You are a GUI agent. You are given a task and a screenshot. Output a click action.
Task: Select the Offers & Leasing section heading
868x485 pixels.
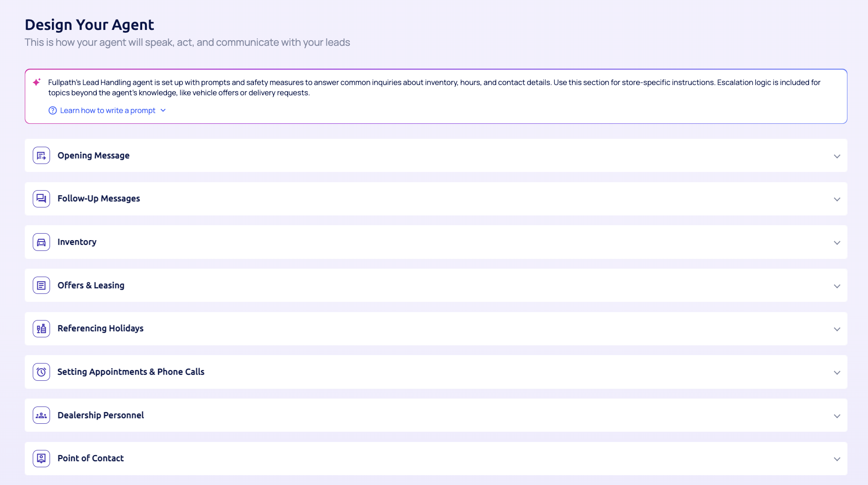[91, 285]
